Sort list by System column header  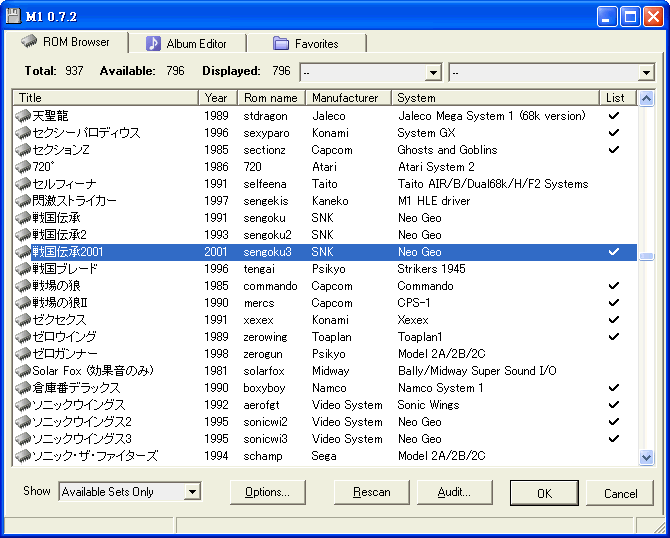point(496,98)
